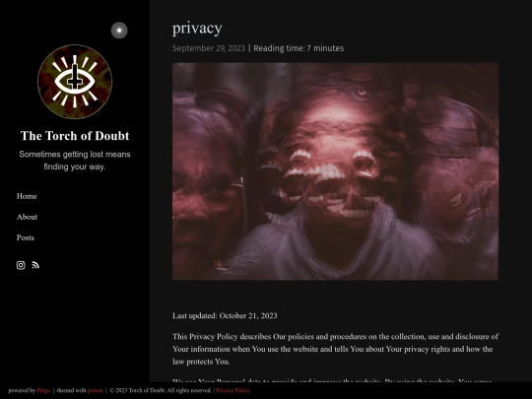Viewport: 532px width, 399px height.
Task: Follow the Hugo link in footer
Action: (43, 390)
